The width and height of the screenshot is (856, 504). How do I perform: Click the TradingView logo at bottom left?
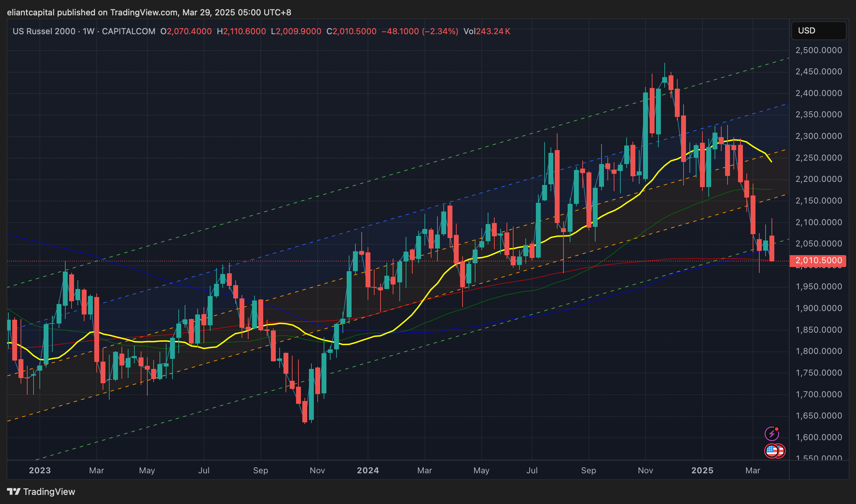pos(41,491)
